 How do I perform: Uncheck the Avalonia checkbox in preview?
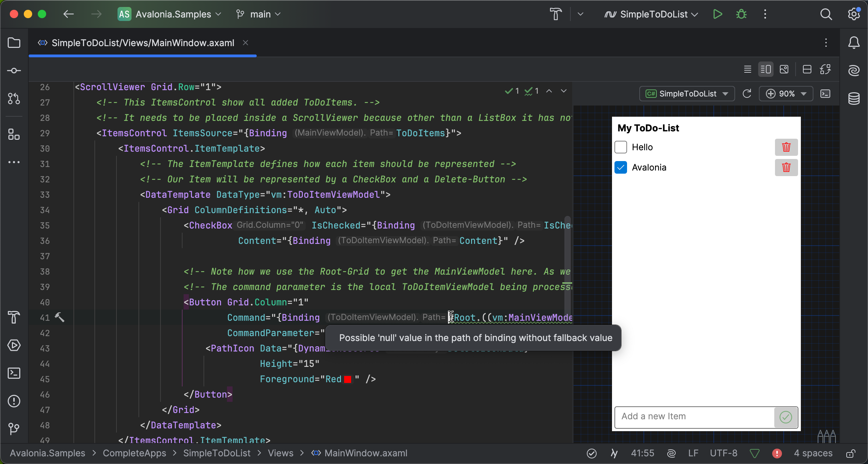click(621, 167)
